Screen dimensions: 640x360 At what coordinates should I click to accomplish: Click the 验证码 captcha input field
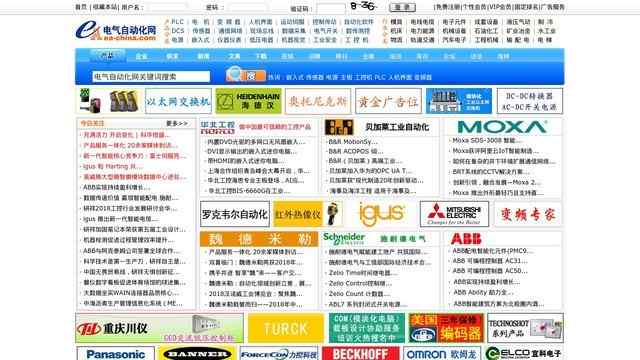pos(331,8)
